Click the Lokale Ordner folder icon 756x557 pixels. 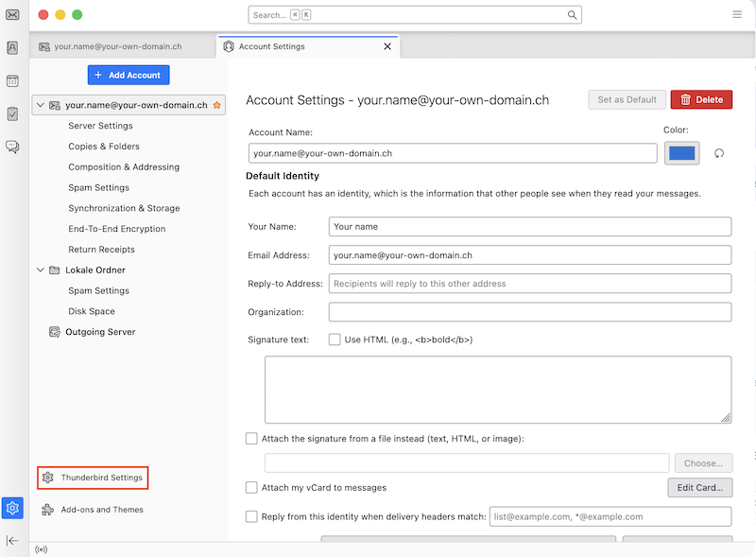pos(55,270)
